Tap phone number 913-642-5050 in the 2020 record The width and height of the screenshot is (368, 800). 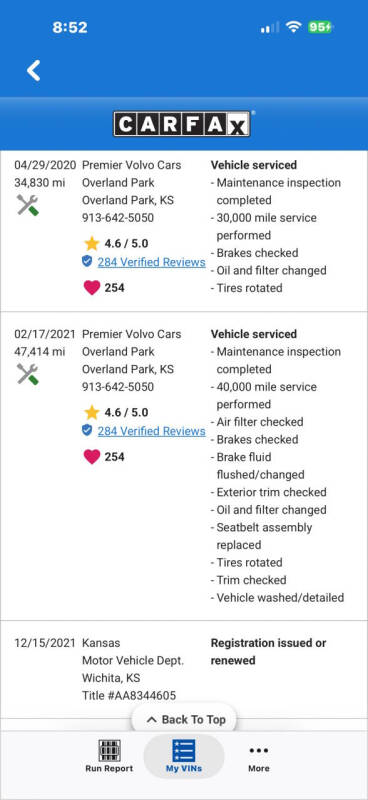tap(118, 218)
